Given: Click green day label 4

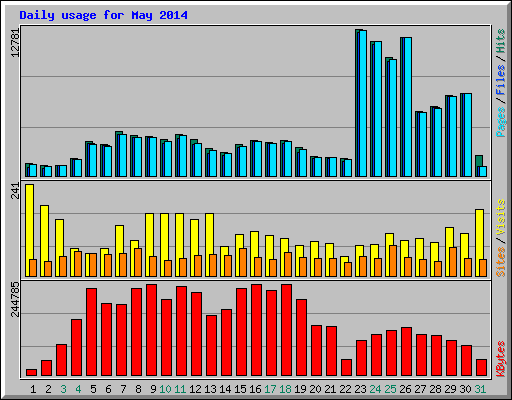Looking at the screenshot, I should pyautogui.click(x=78, y=389).
